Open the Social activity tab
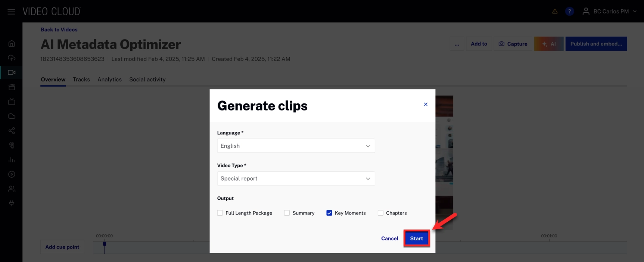644x262 pixels. (x=147, y=80)
